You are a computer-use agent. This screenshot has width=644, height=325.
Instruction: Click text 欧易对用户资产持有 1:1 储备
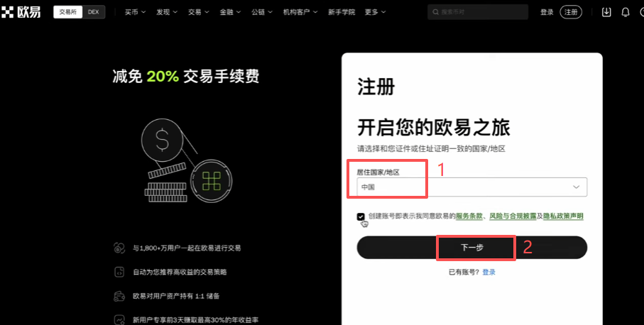[x=176, y=296]
